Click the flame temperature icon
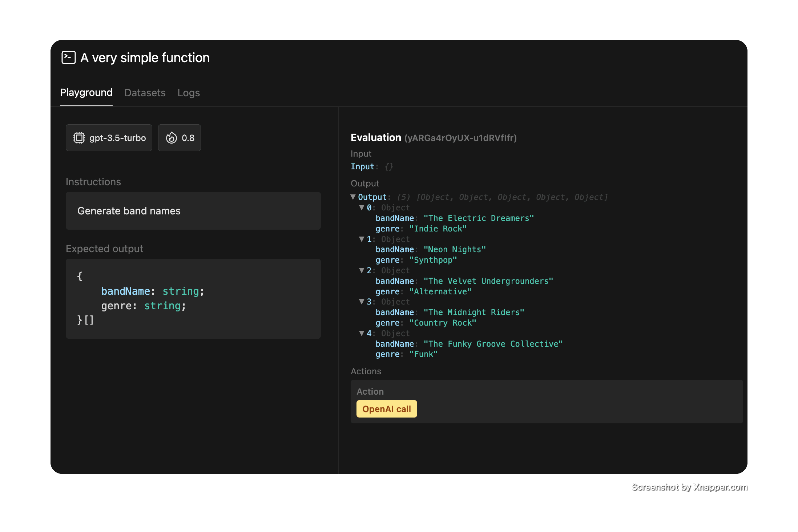Screen dimensions: 798x532 click(171, 138)
